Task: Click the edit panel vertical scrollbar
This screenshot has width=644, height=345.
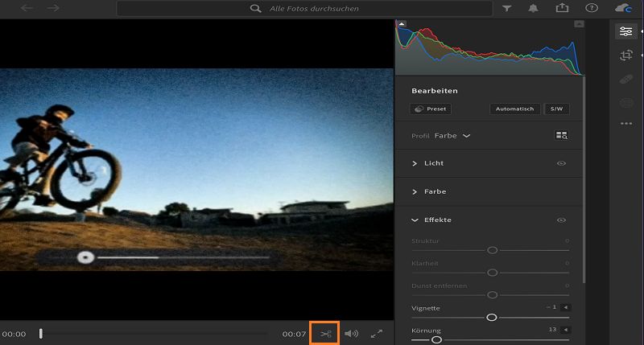Action: point(584,179)
